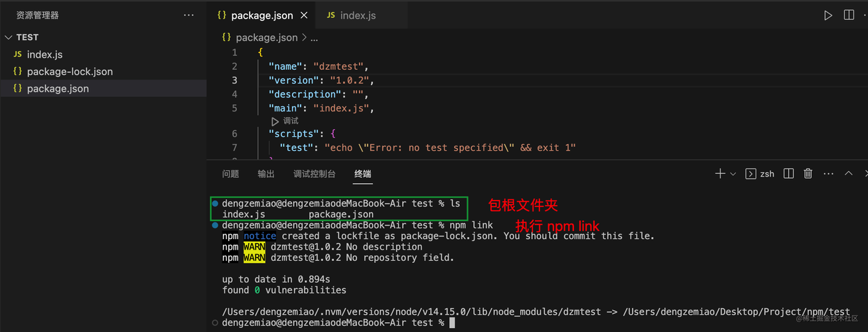Open the 调试控制台 debug console tab
Image resolution: width=868 pixels, height=332 pixels.
(315, 174)
